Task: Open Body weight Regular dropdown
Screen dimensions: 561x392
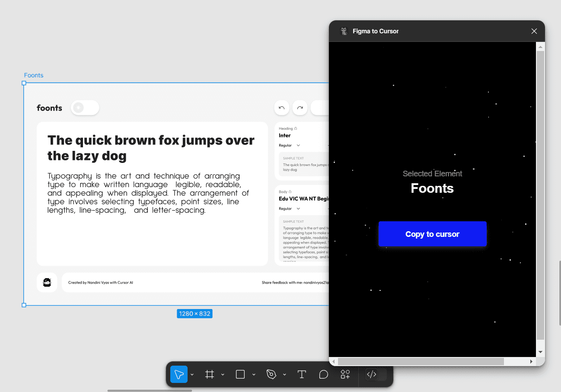Action: (289, 208)
